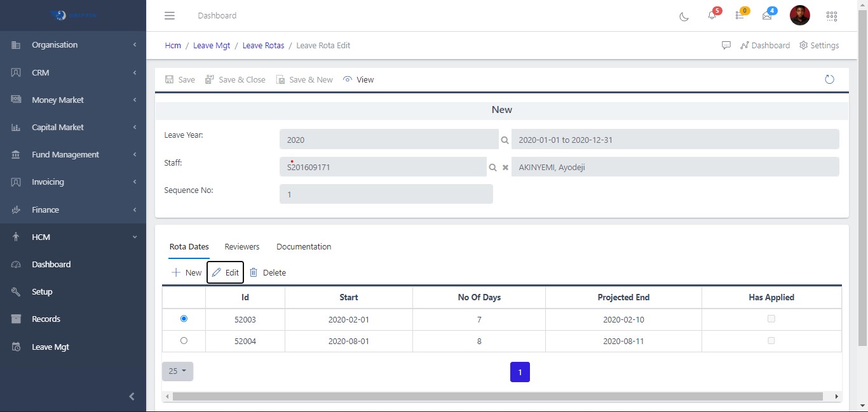
Task: Switch to the Documentation tab
Action: [x=304, y=246]
